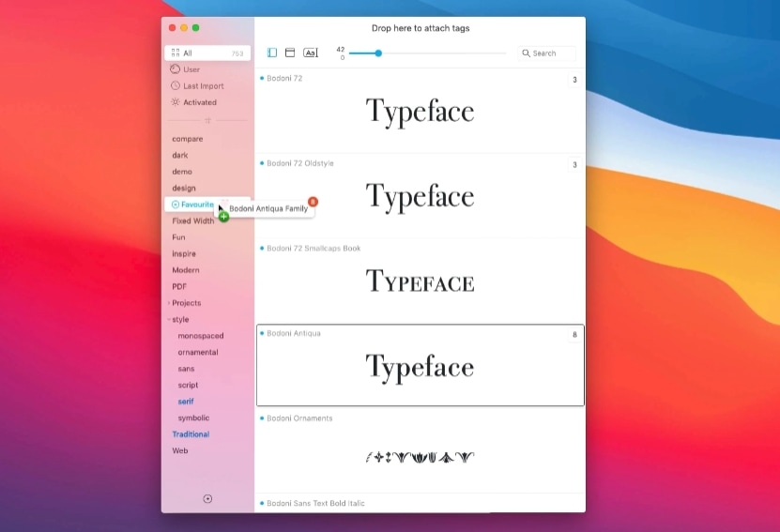Select the ornamental sub-tag
The image size is (780, 532).
pyautogui.click(x=198, y=352)
